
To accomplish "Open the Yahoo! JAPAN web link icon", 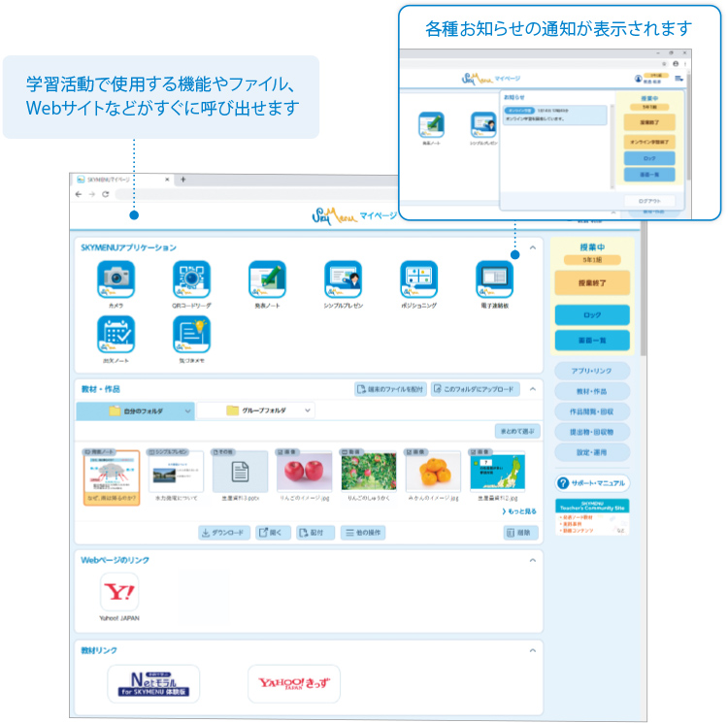I will pyautogui.click(x=119, y=592).
